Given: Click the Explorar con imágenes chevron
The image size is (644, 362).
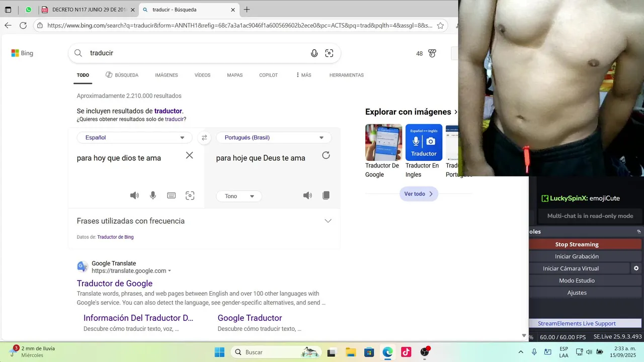Looking at the screenshot, I should (456, 112).
